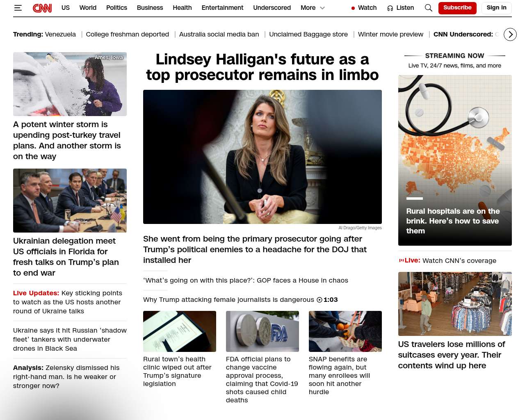Open the unclaimed baggage store photo
The height and width of the screenshot is (420, 525).
point(455,304)
